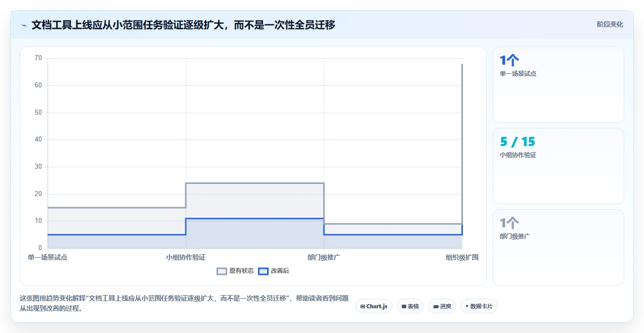Select the 进度 tag
The image size is (644, 333).
coord(442,306)
